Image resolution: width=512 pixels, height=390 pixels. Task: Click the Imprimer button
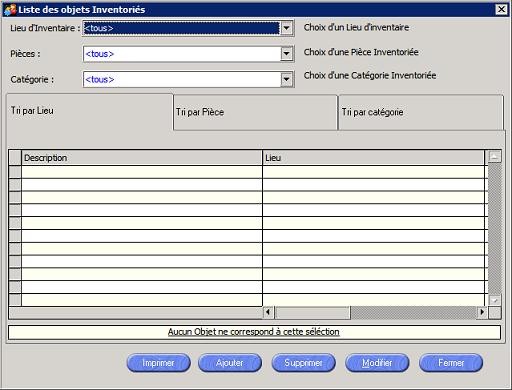pyautogui.click(x=158, y=363)
